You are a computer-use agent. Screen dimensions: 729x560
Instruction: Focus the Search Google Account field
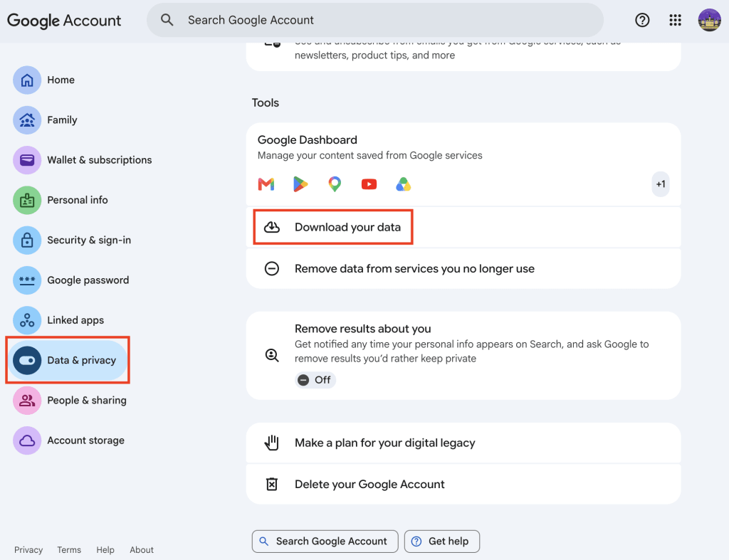tap(375, 20)
